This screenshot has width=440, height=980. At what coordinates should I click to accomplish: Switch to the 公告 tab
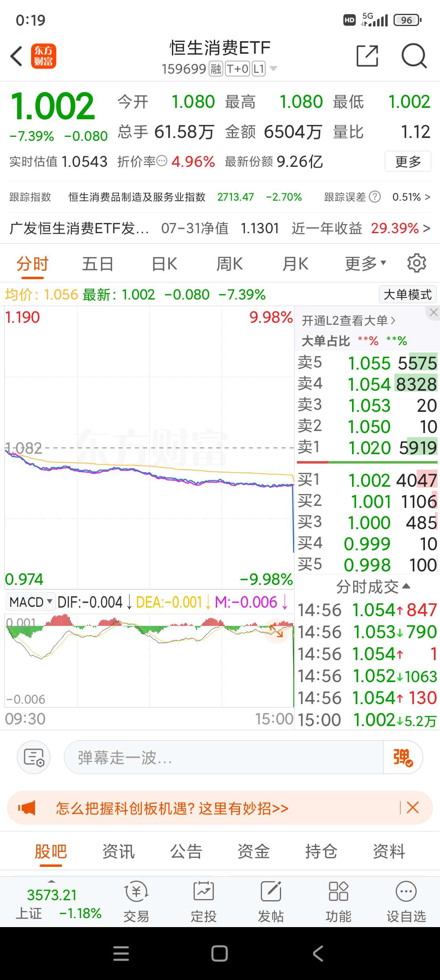[x=186, y=851]
